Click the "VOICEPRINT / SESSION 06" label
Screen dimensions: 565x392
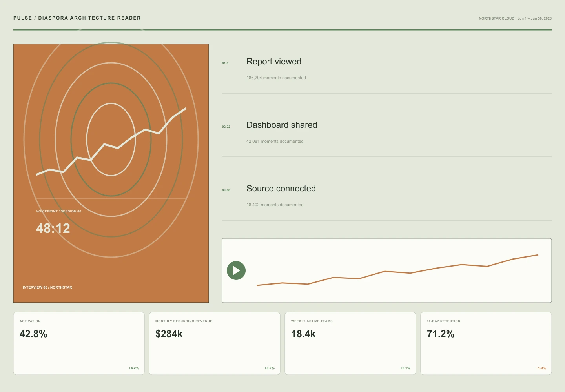click(58, 211)
